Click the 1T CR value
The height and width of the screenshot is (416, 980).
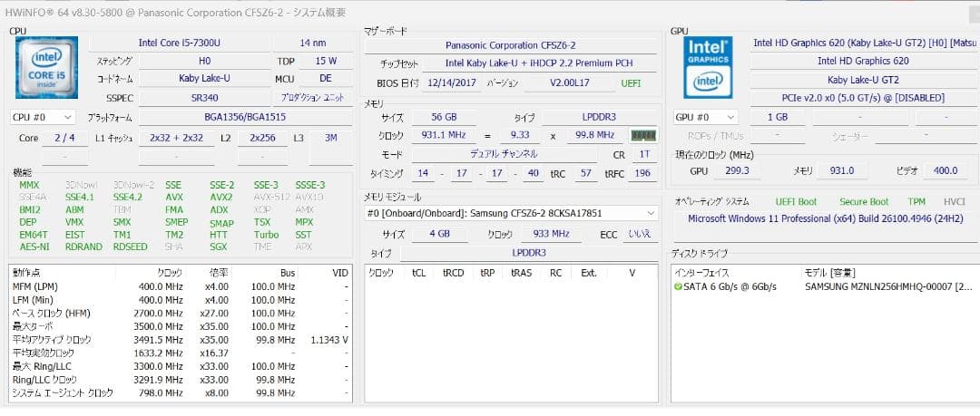643,154
